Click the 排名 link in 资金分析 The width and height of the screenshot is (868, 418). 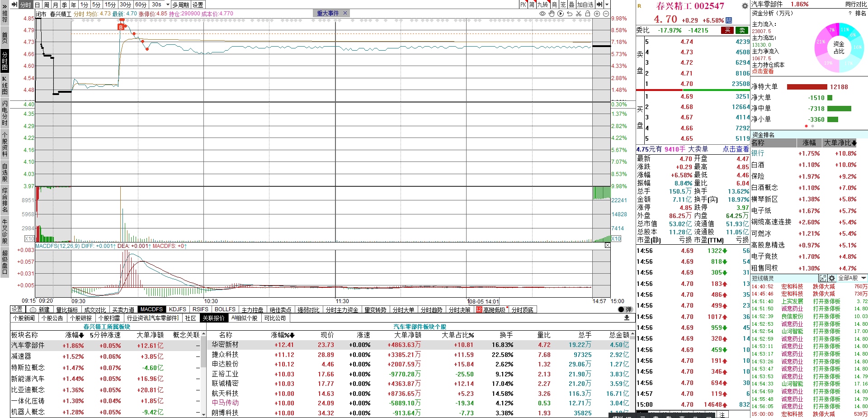[x=861, y=14]
